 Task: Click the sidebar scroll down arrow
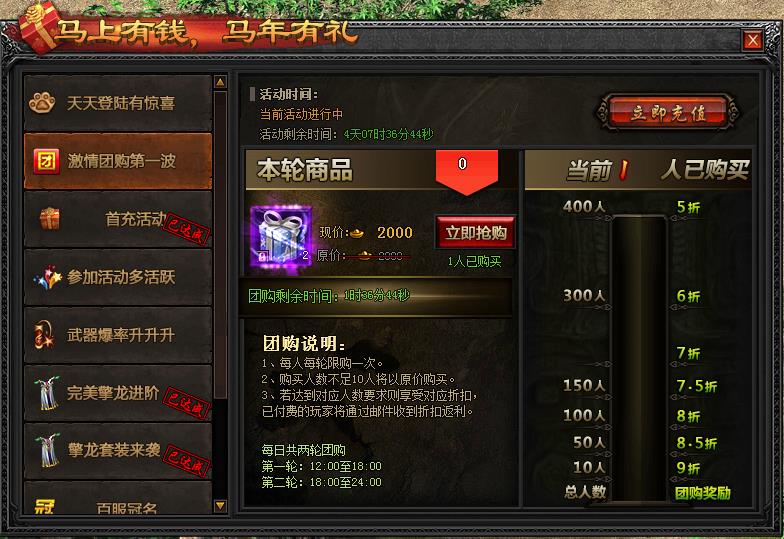(x=220, y=506)
